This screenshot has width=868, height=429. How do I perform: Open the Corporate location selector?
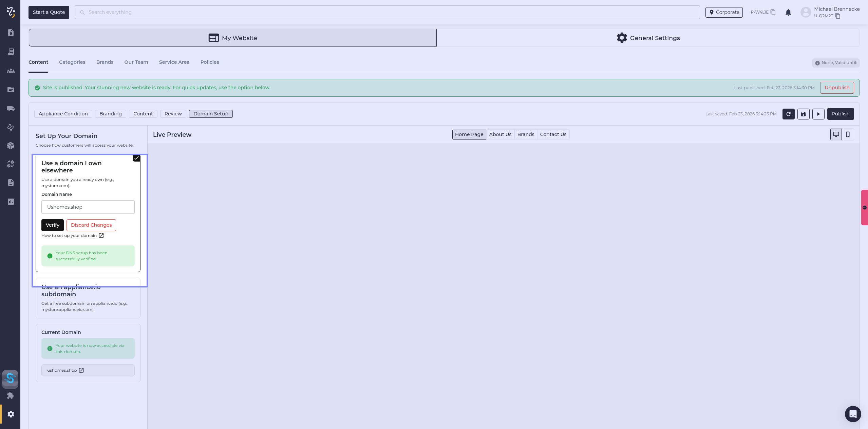pos(724,12)
